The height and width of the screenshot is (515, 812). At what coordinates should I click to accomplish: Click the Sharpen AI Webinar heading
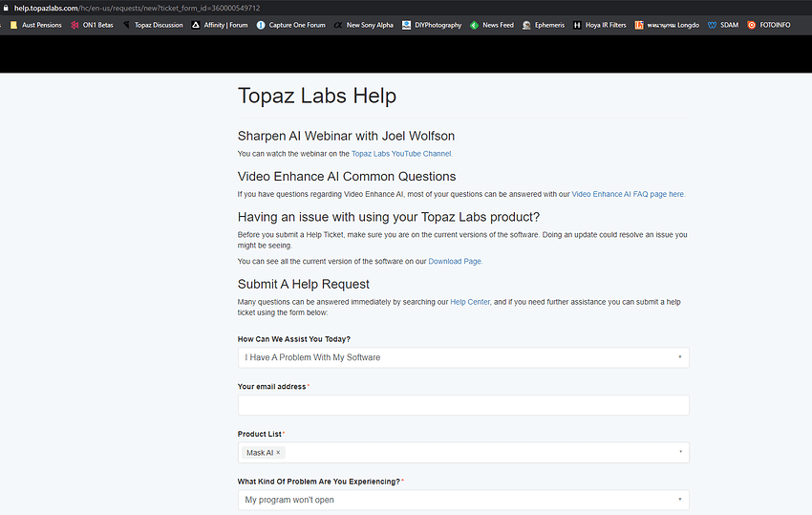tap(346, 136)
